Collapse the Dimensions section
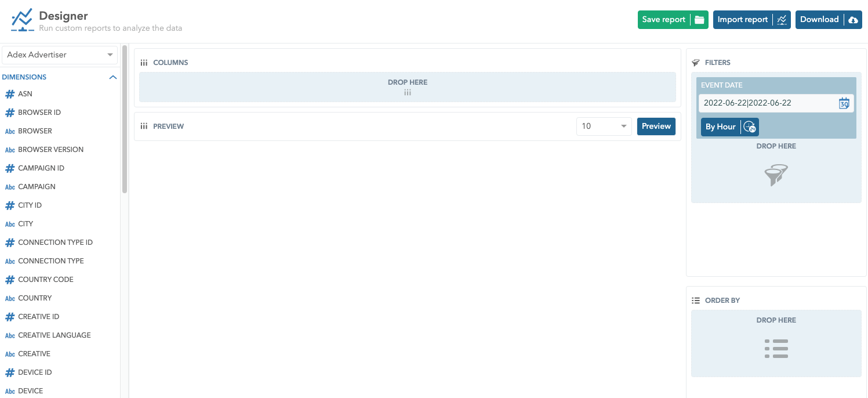The height and width of the screenshot is (398, 868). 113,77
